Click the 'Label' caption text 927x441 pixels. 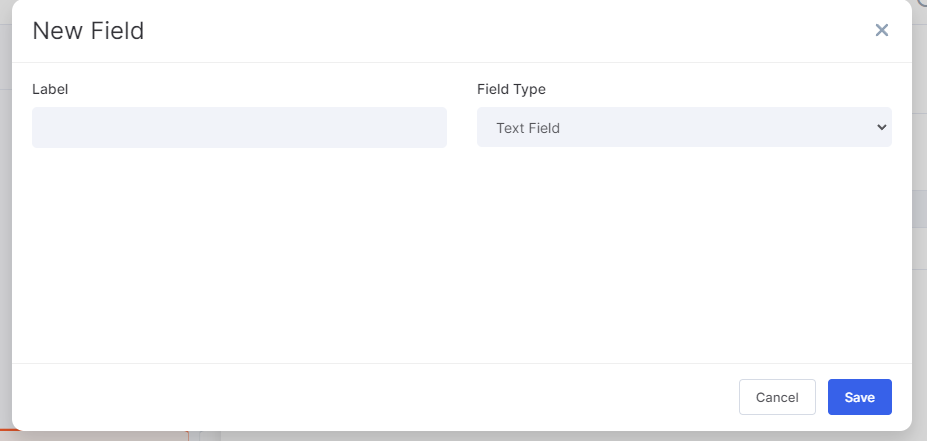(50, 89)
